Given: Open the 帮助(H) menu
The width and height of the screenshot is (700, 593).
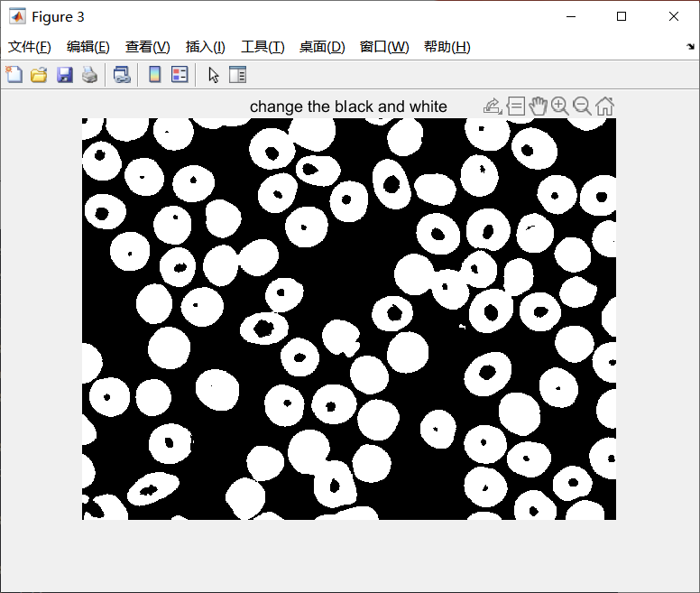Looking at the screenshot, I should click(x=447, y=46).
